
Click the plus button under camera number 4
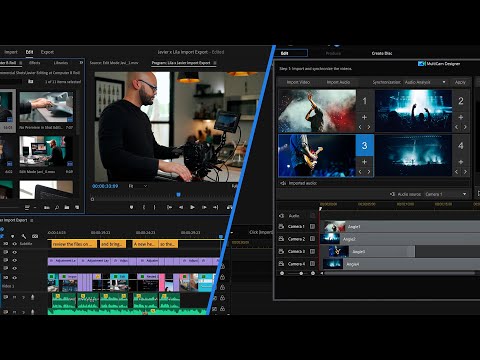(x=461, y=162)
